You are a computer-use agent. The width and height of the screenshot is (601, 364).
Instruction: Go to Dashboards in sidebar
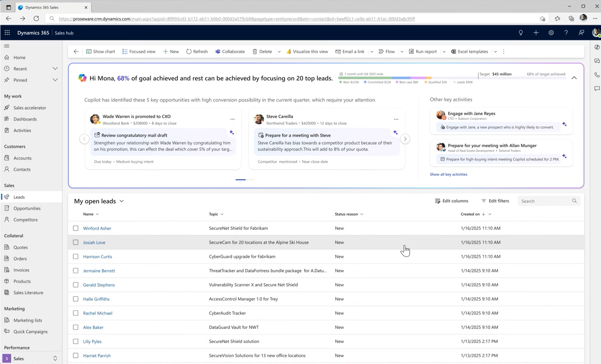coord(25,119)
